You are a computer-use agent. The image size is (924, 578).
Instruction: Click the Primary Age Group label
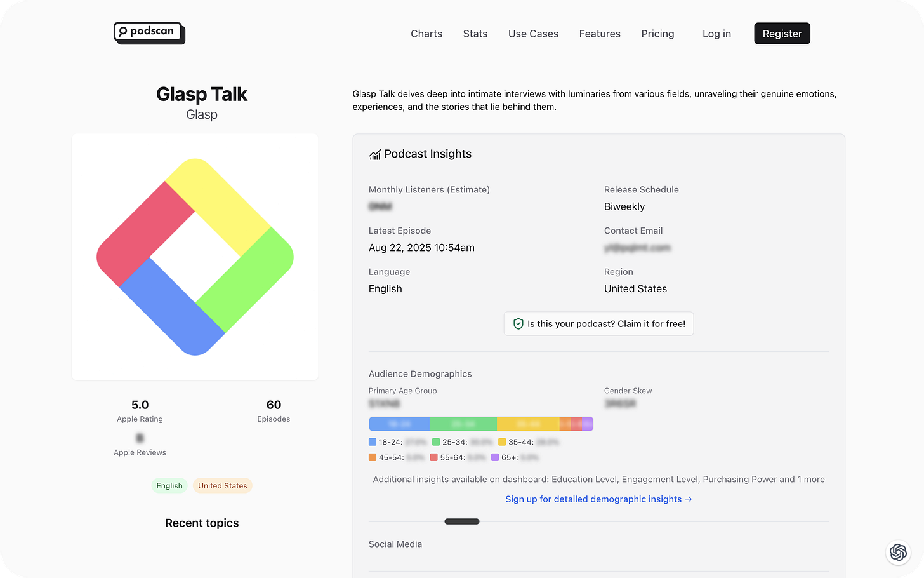tap(402, 391)
